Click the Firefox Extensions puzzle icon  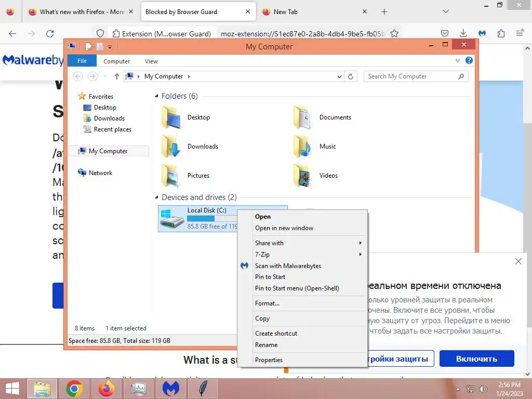click(x=501, y=33)
